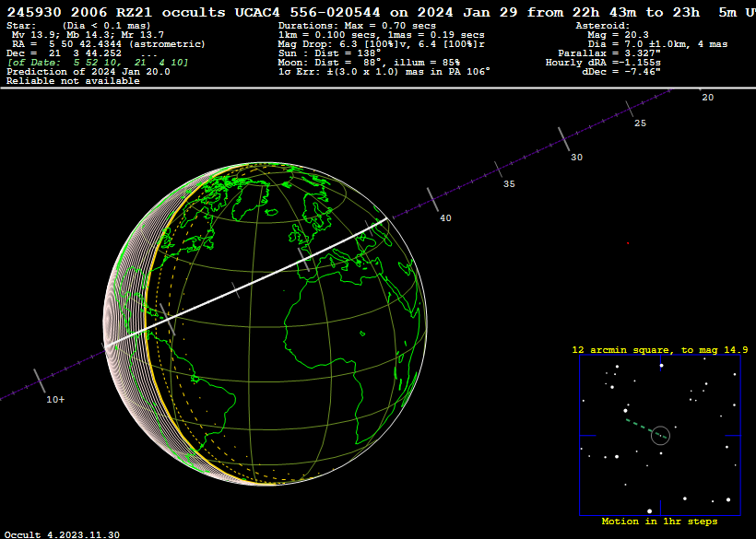The image size is (756, 539).
Task: Click the path time label '35'
Action: [509, 184]
